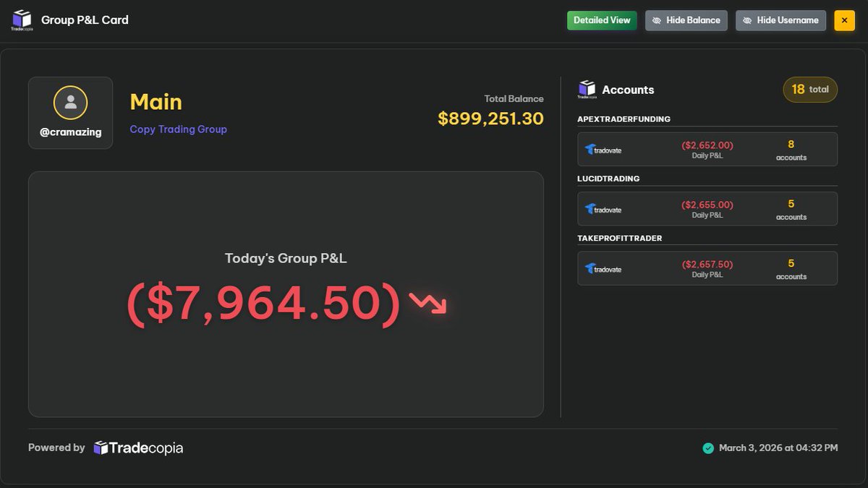The image size is (868, 488).
Task: Click the 5 accounts count under LUCIDTRADING
Action: (x=791, y=209)
